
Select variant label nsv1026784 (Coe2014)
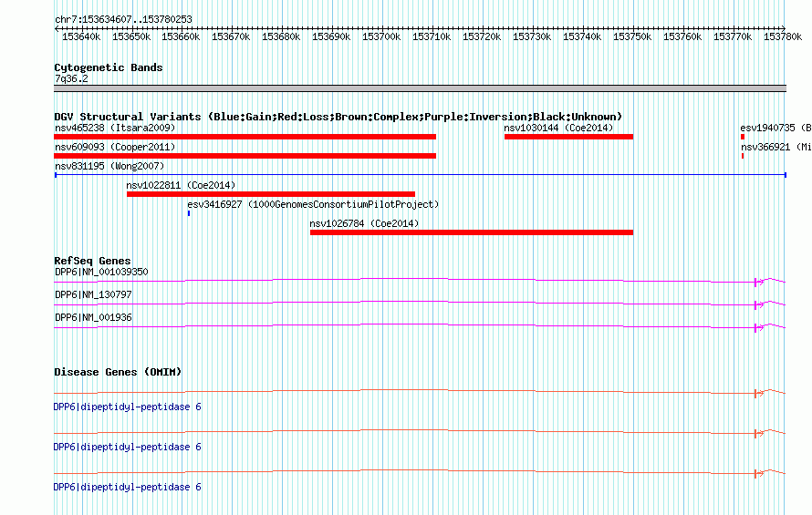(364, 223)
